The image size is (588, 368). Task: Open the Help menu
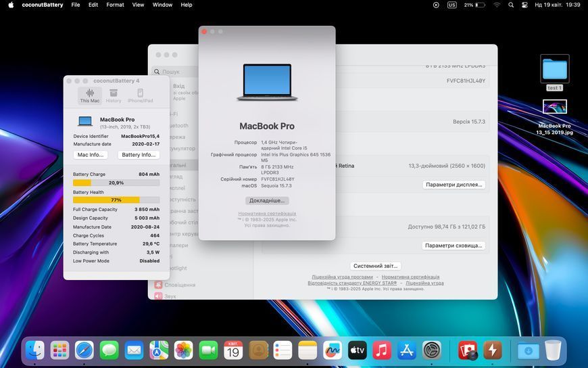[x=187, y=5]
